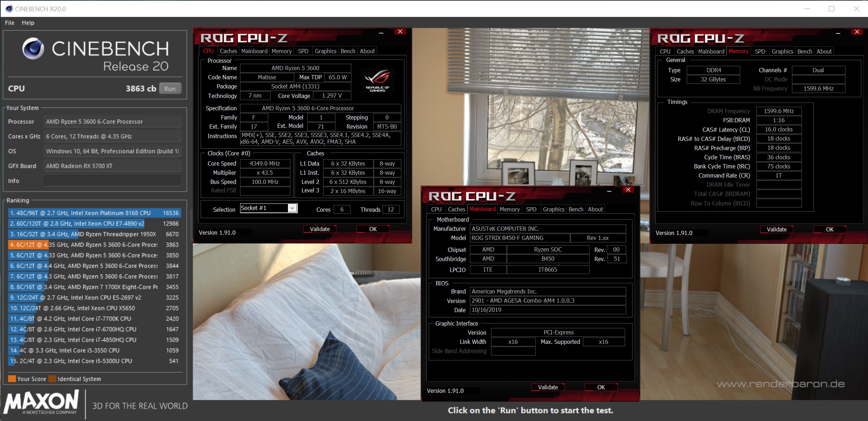Click the BIOS version 2901 field

[x=548, y=301]
